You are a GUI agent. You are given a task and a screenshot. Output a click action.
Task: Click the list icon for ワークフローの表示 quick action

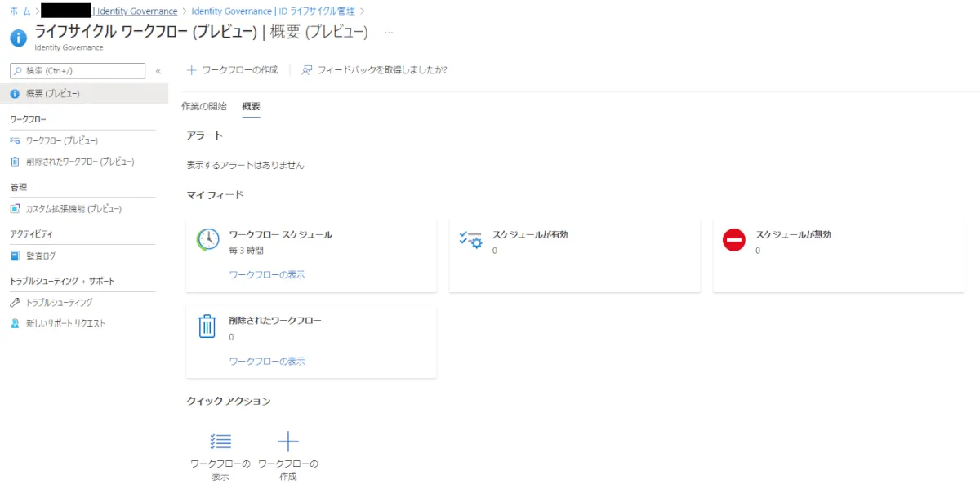(220, 442)
